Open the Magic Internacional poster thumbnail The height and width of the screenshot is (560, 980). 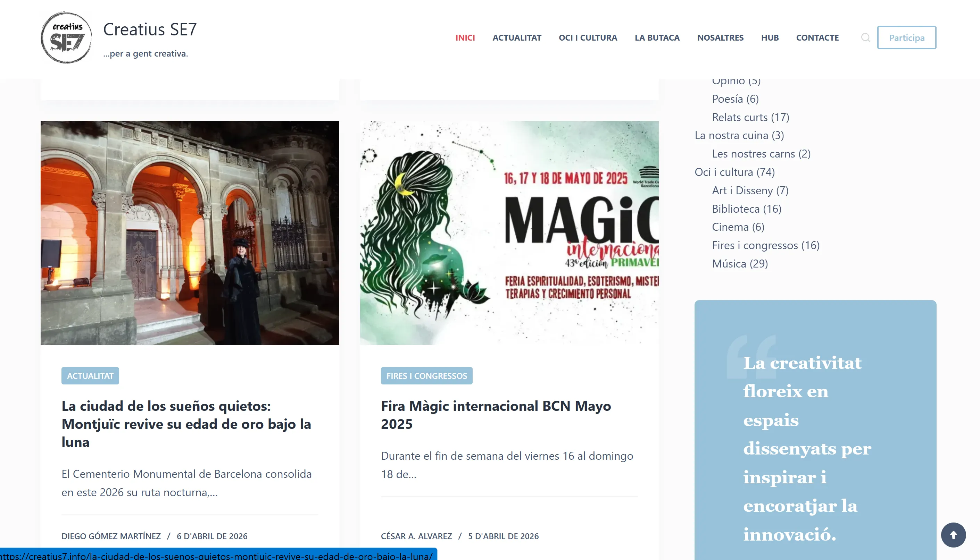pyautogui.click(x=509, y=233)
